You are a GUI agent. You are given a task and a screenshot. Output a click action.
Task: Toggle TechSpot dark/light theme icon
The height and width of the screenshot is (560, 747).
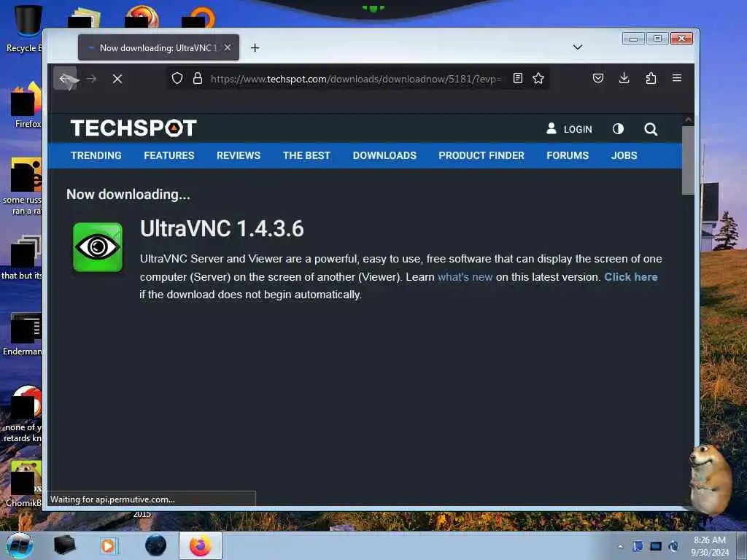pos(618,129)
